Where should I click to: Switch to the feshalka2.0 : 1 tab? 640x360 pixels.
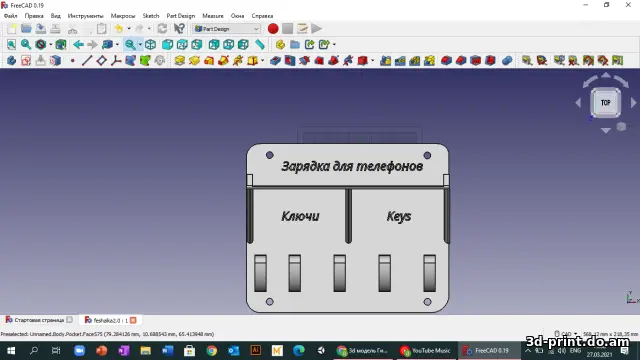pos(111,320)
